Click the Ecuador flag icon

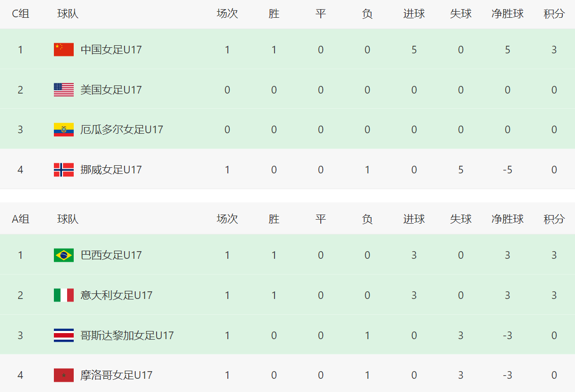(x=64, y=130)
